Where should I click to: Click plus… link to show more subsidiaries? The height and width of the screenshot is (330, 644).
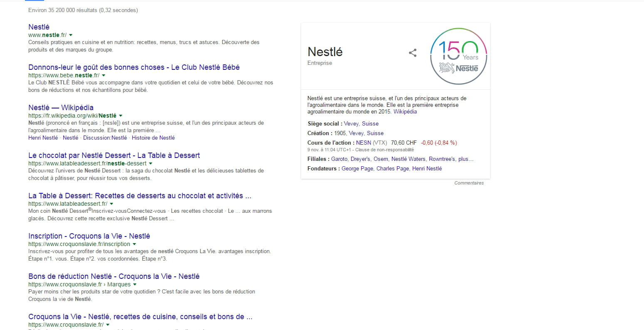466,159
